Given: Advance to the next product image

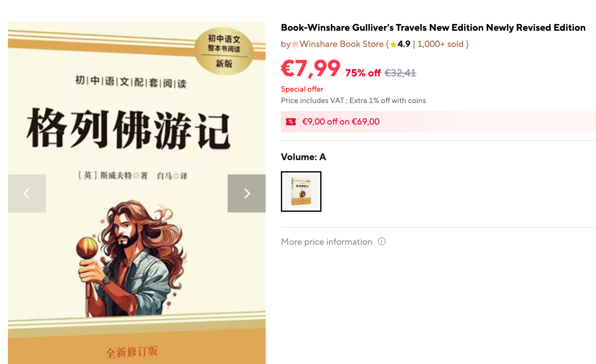Looking at the screenshot, I should pyautogui.click(x=247, y=193).
